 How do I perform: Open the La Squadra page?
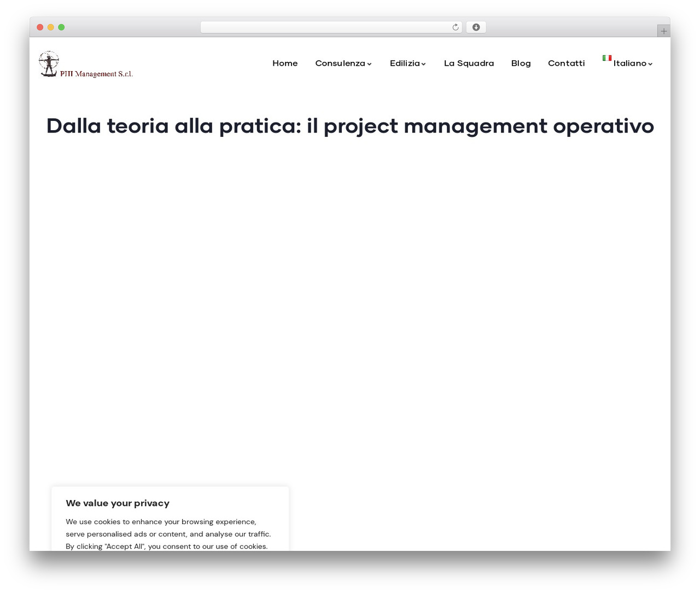(469, 63)
